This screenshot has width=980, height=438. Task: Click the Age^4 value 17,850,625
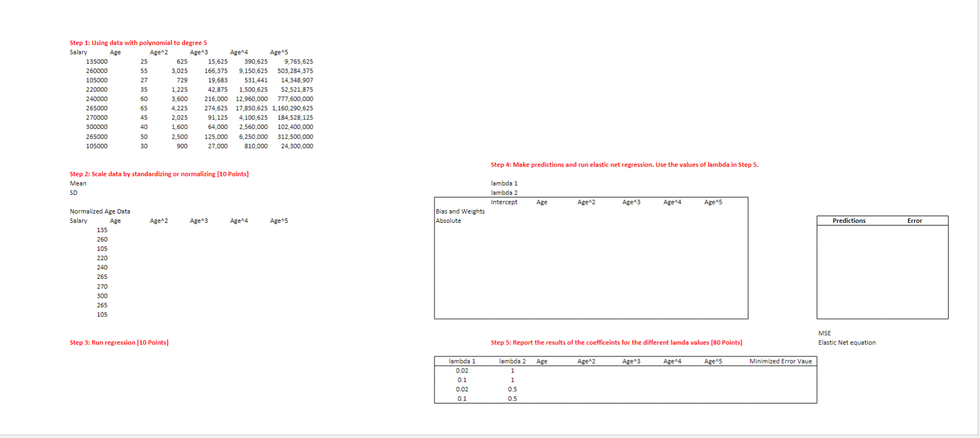coord(252,108)
